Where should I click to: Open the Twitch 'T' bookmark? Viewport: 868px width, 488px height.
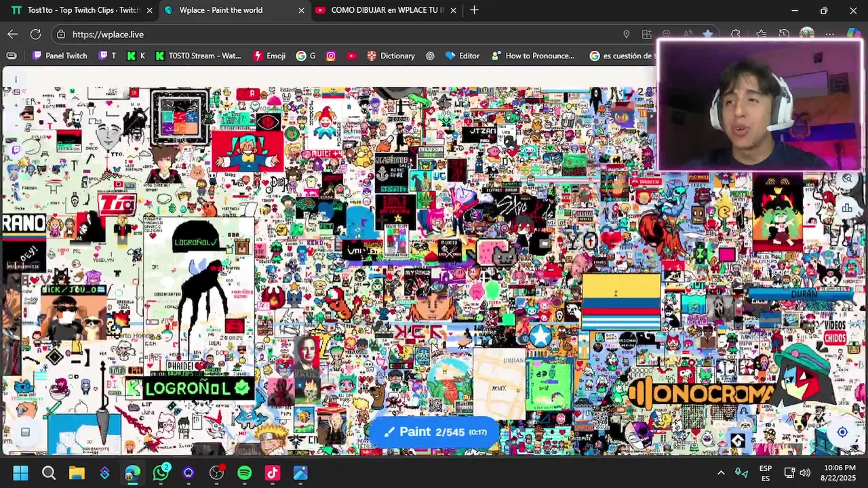click(106, 56)
